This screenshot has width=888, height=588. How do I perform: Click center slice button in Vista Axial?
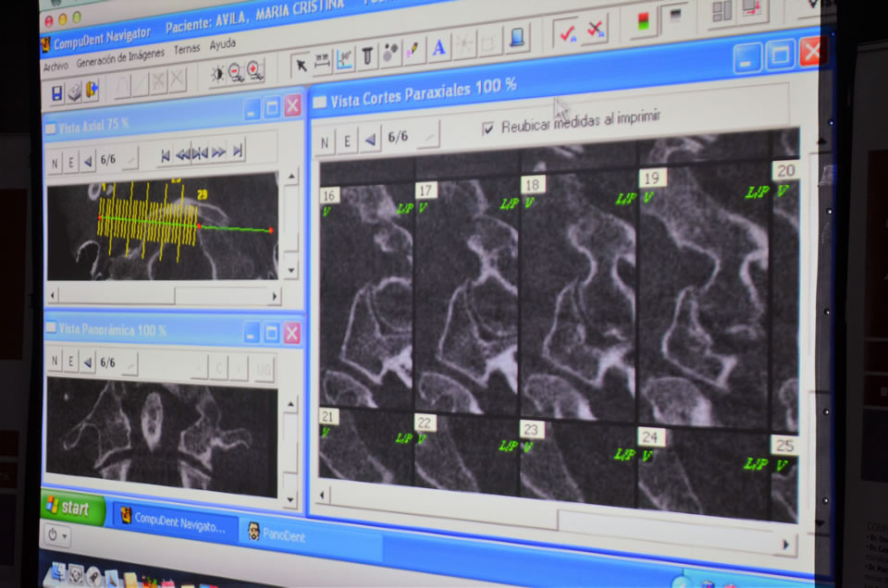[x=200, y=153]
